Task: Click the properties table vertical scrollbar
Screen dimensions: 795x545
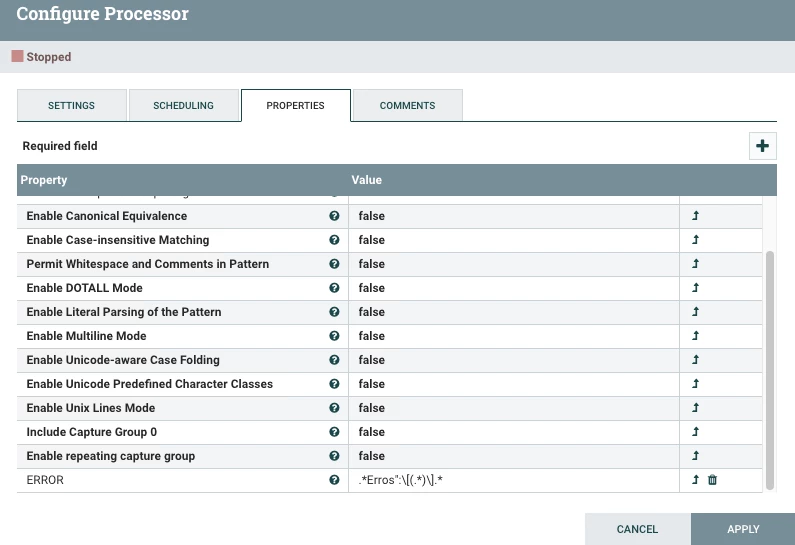Action: [x=770, y=370]
